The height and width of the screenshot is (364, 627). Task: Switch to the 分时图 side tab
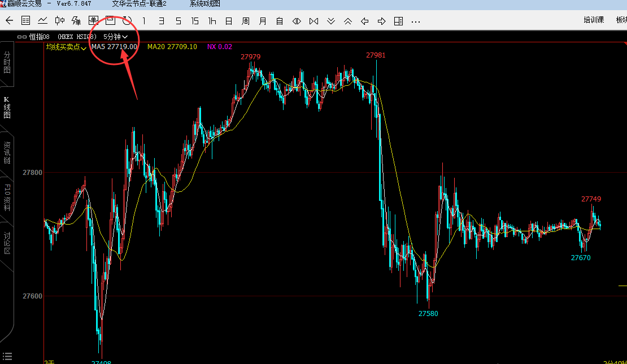pyautogui.click(x=7, y=63)
